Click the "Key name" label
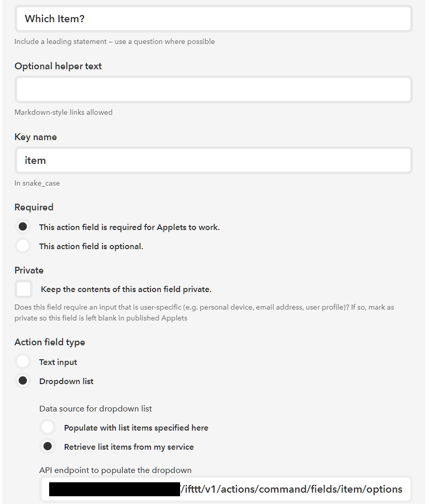Screen dimensions: 430x504 (x=36, y=137)
